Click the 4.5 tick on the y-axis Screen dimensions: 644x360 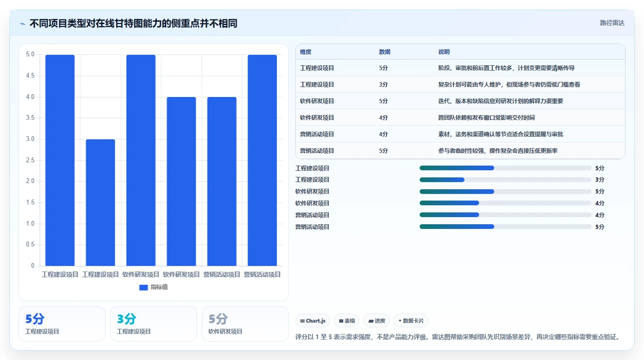coord(30,76)
